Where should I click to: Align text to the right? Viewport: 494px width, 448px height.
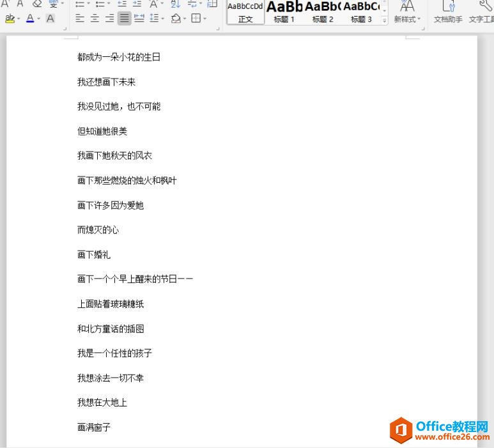pyautogui.click(x=109, y=19)
